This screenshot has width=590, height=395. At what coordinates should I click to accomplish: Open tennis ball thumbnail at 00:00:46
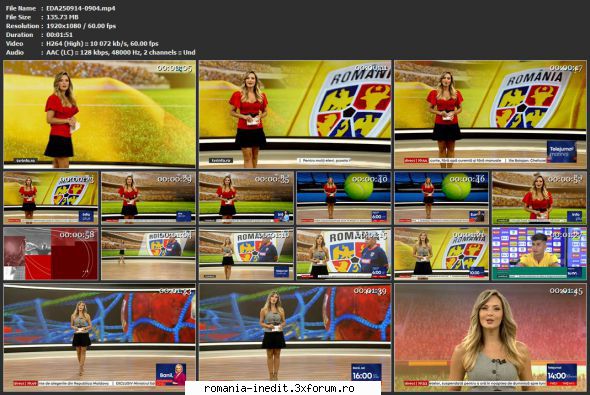441,198
